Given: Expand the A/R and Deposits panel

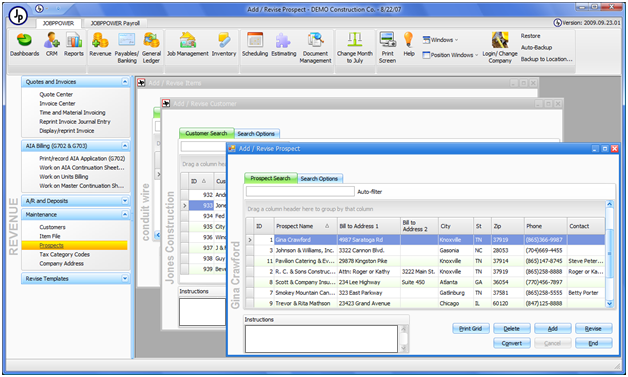Looking at the screenshot, I should click(x=125, y=201).
